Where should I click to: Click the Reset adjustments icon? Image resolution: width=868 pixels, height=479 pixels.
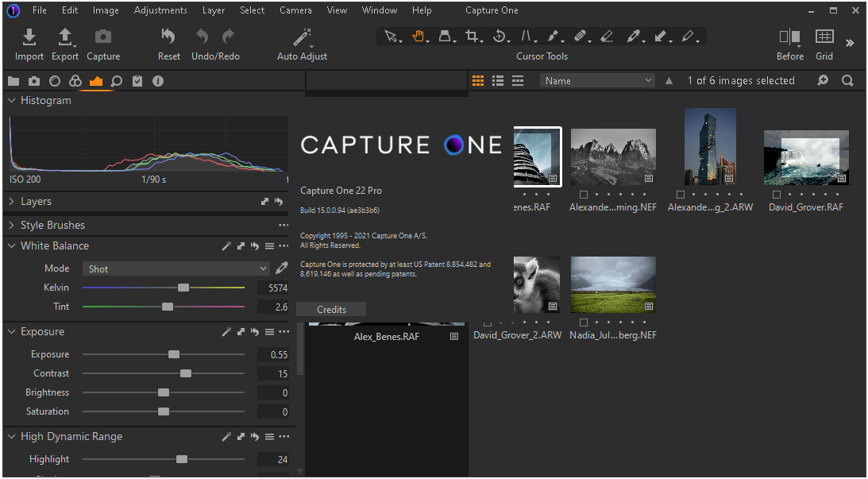(168, 37)
